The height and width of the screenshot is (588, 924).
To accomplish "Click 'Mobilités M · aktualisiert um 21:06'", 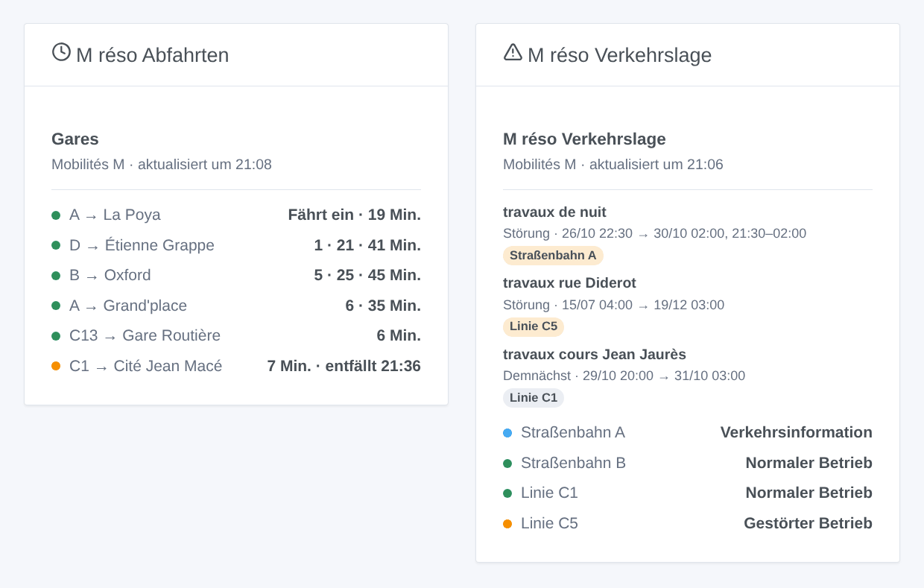I will [x=613, y=165].
